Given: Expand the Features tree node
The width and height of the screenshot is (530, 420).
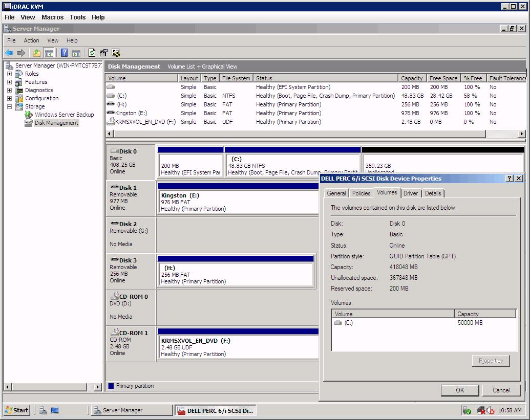Looking at the screenshot, I should (x=9, y=82).
